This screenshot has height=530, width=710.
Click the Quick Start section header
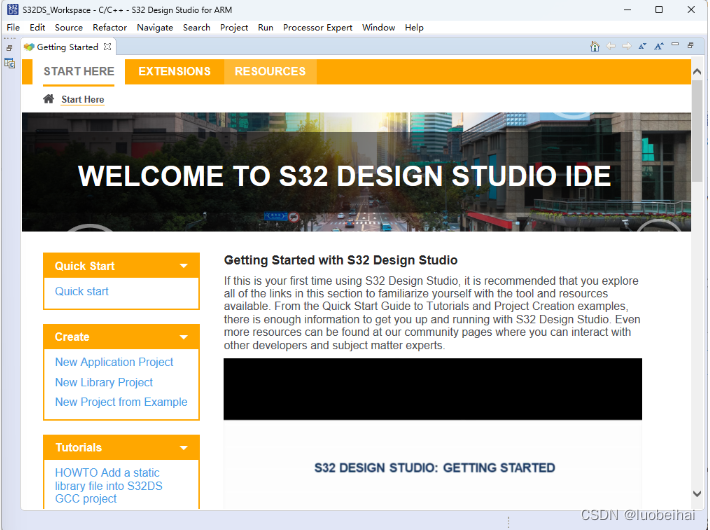coord(121,266)
